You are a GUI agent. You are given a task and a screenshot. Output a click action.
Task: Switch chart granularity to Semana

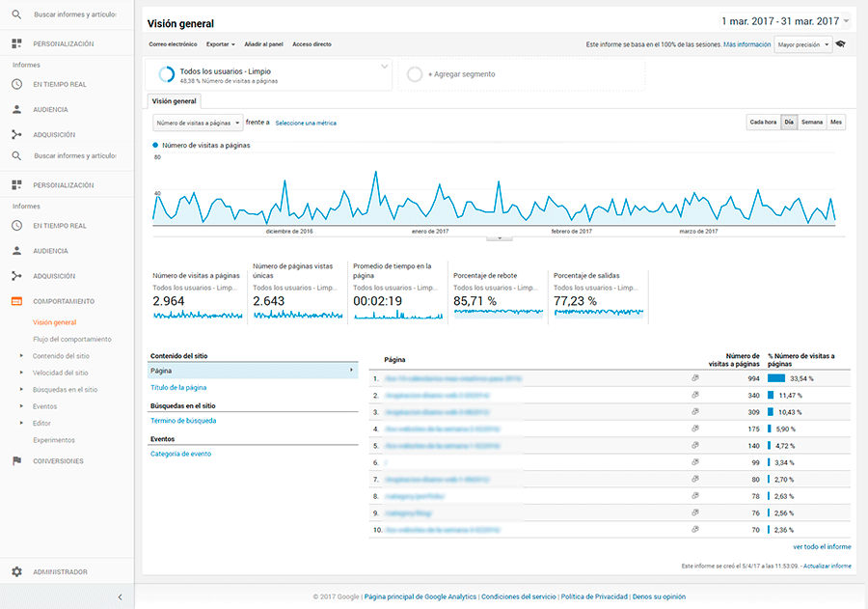[x=812, y=123]
